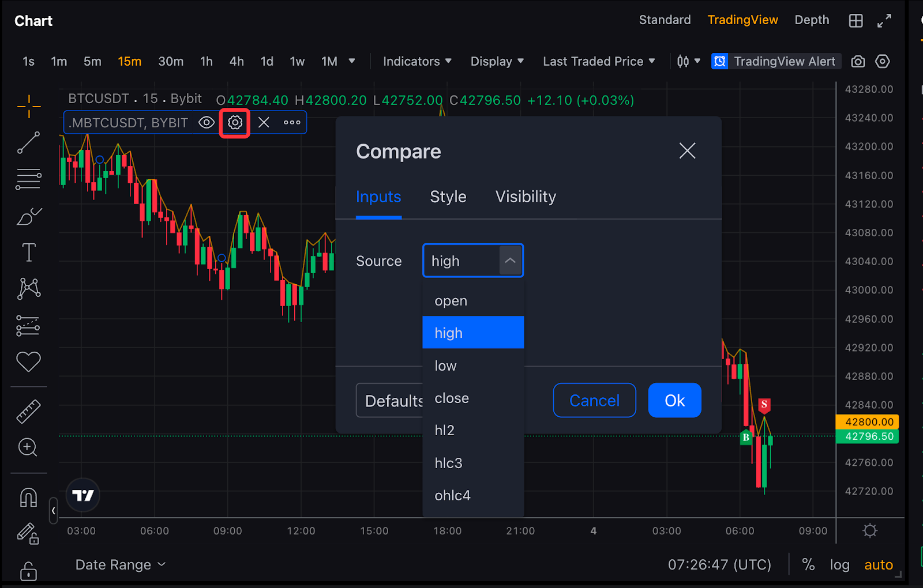This screenshot has width=923, height=588.
Task: Click the magnet mode icon
Action: pos(28,497)
